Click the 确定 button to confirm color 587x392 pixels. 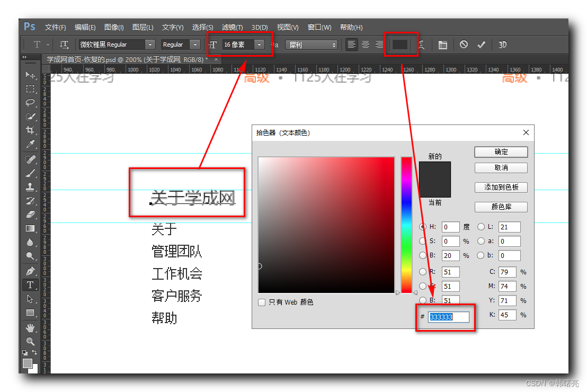500,152
